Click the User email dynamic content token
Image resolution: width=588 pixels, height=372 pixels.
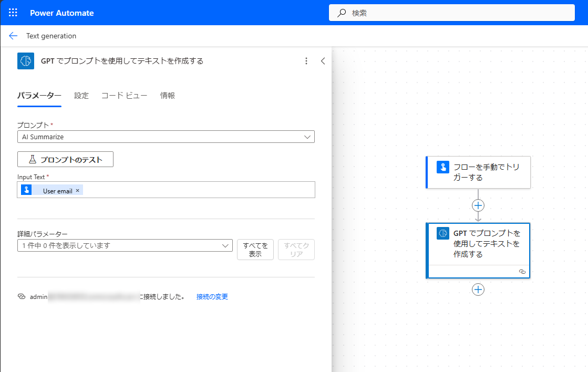[51, 190]
